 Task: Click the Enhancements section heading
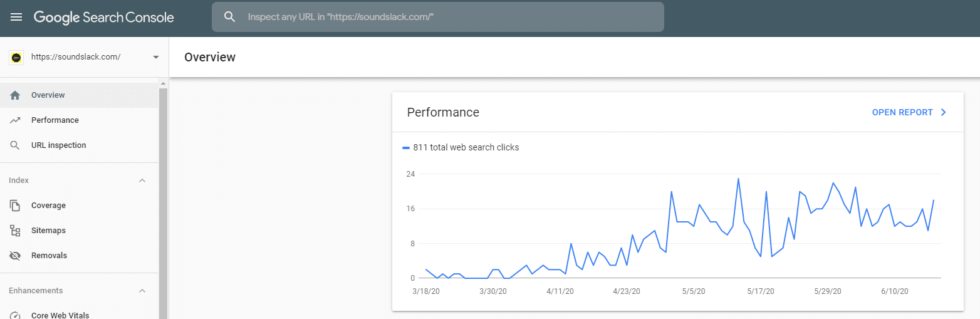(36, 291)
